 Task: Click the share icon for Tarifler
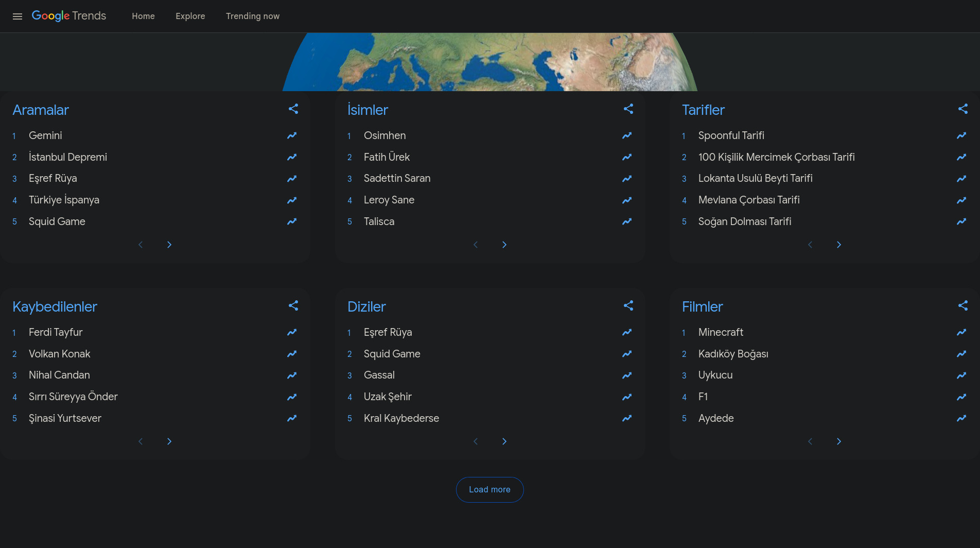pos(962,109)
